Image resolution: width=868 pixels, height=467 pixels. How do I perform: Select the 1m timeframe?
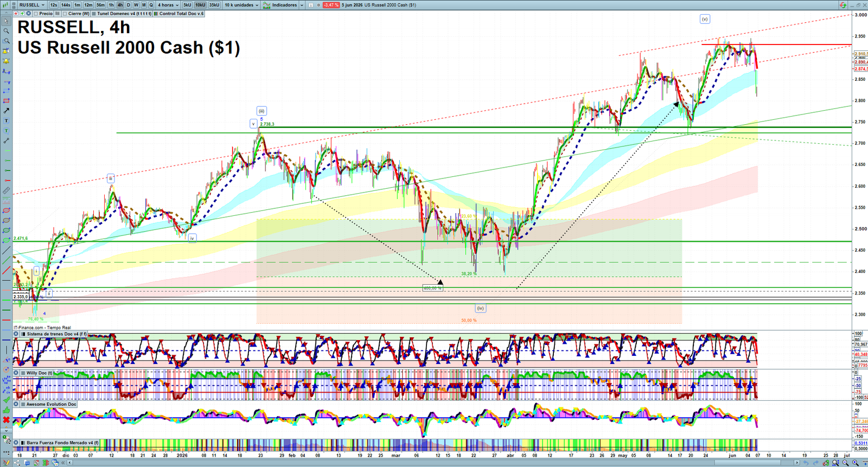click(78, 5)
